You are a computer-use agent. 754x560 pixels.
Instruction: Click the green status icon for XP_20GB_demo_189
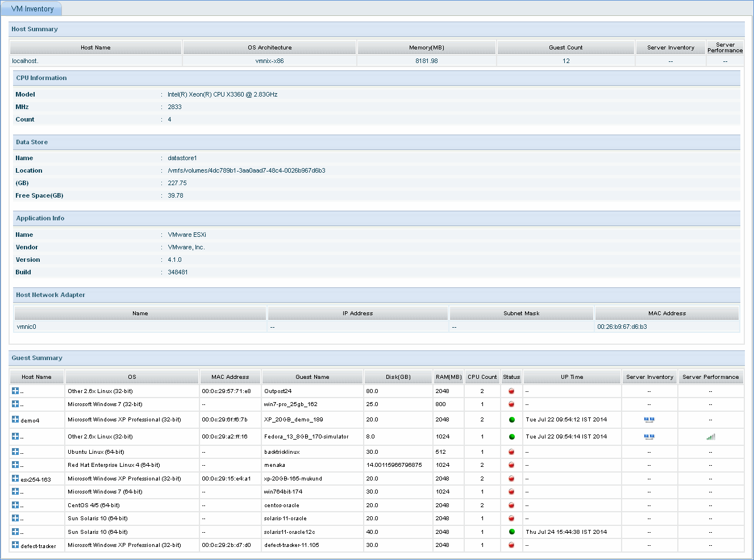[x=511, y=420]
